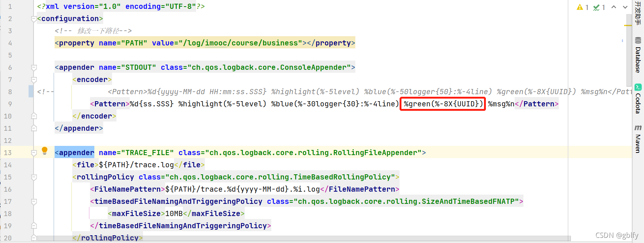Open the 开发助手 side panel
Screen dimensions: 644x243
pyautogui.click(x=638, y=13)
